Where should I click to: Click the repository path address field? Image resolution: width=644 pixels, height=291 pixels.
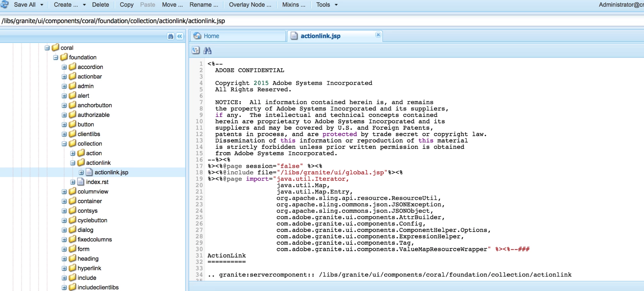click(322, 21)
